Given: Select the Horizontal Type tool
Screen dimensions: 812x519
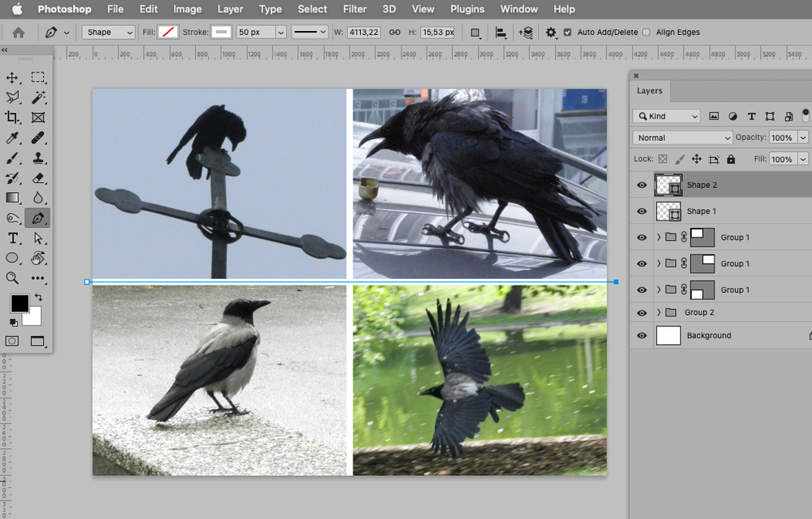Looking at the screenshot, I should click(x=13, y=238).
